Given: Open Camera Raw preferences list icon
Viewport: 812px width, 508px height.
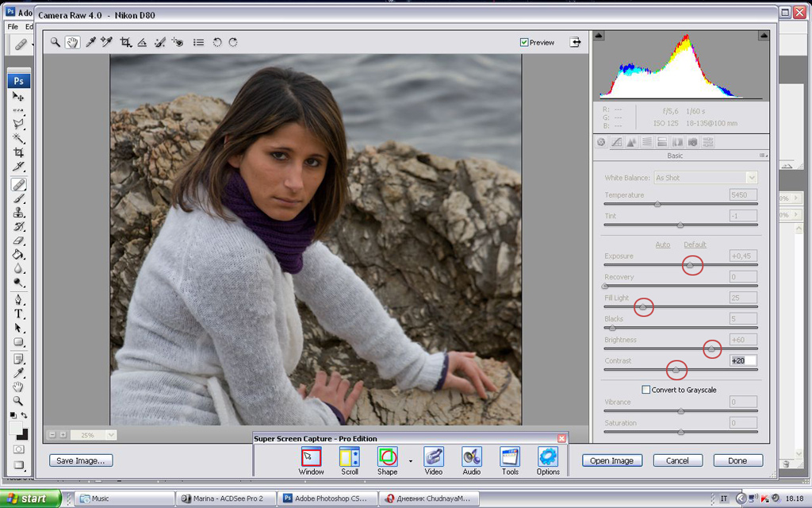Looking at the screenshot, I should [198, 42].
